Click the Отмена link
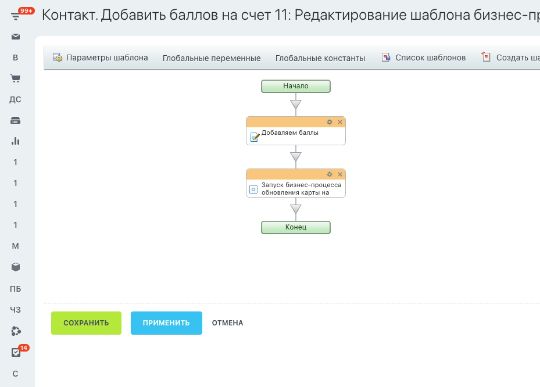This screenshot has height=387, width=540. coord(227,323)
